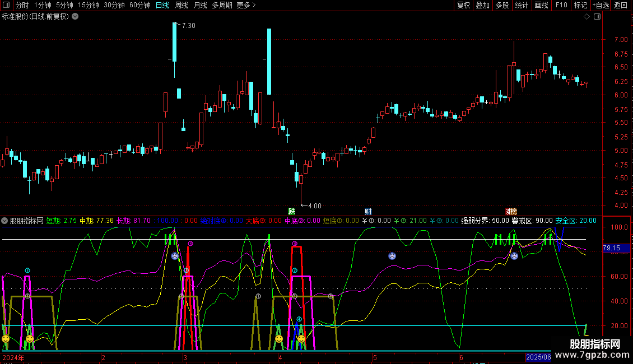
Task: Click the sad face icon below 财 marker
Action: coord(392,256)
